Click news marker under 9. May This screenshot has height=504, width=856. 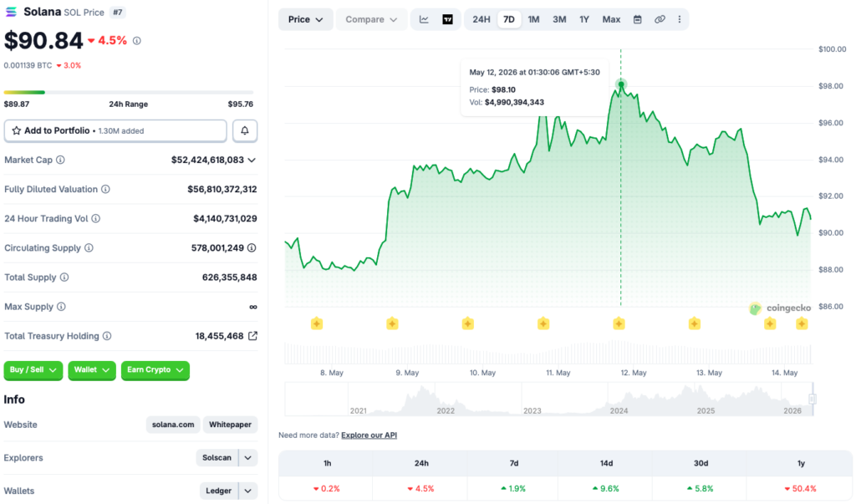click(392, 323)
